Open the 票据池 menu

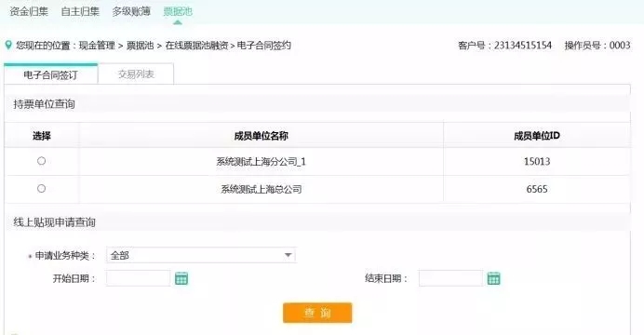(178, 11)
